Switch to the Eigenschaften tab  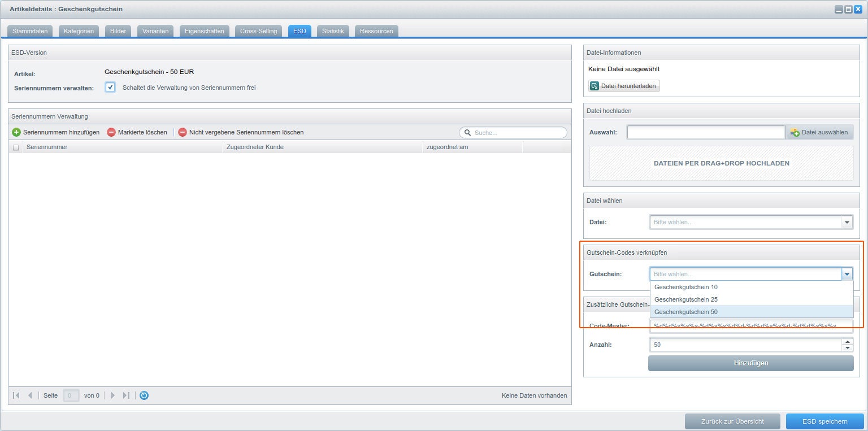(x=205, y=31)
